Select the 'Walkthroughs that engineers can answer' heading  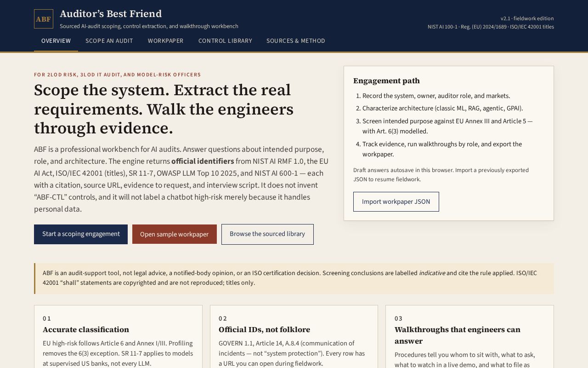tap(458, 335)
